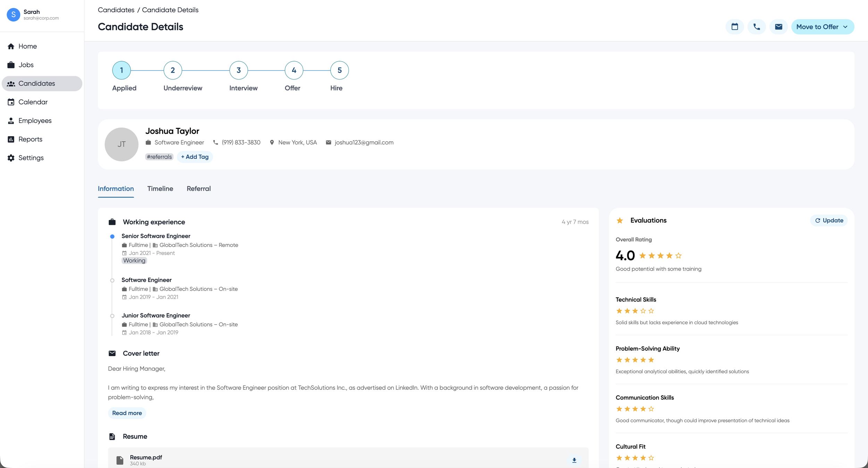The image size is (868, 468).
Task: Open the Reports section in sidebar
Action: click(30, 139)
